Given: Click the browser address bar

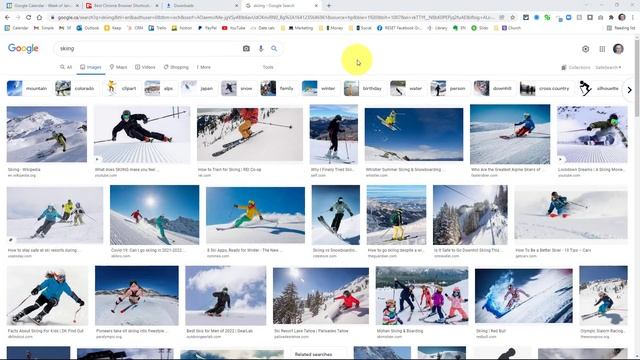Looking at the screenshot, I should click(273, 18).
